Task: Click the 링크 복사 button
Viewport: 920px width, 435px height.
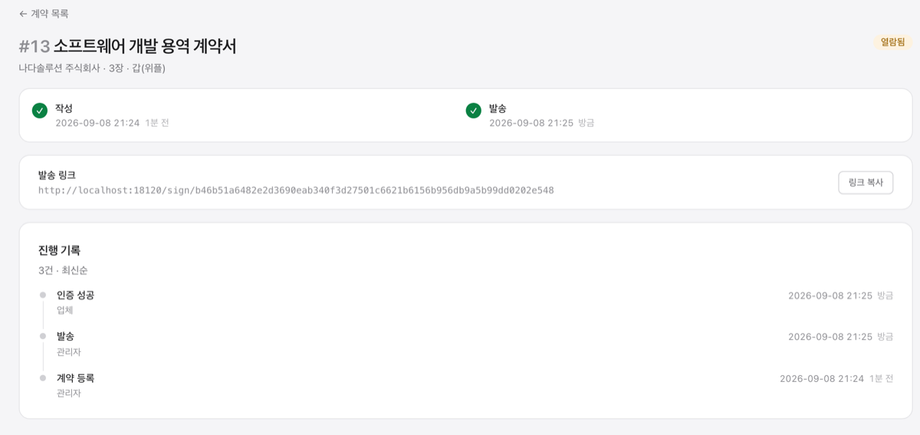Action: [865, 183]
